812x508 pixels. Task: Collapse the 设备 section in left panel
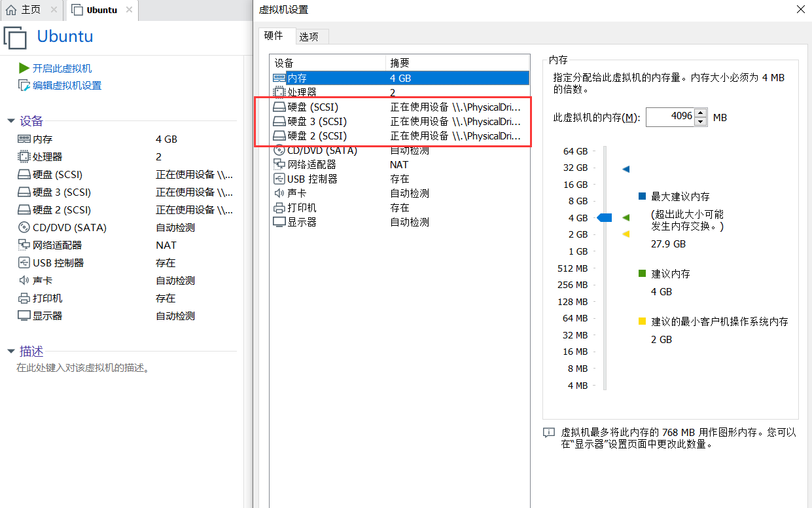(x=10, y=121)
